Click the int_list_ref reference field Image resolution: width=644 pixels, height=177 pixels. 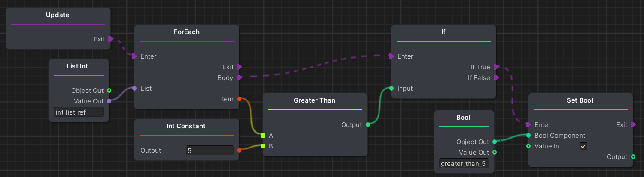pyautogui.click(x=79, y=112)
